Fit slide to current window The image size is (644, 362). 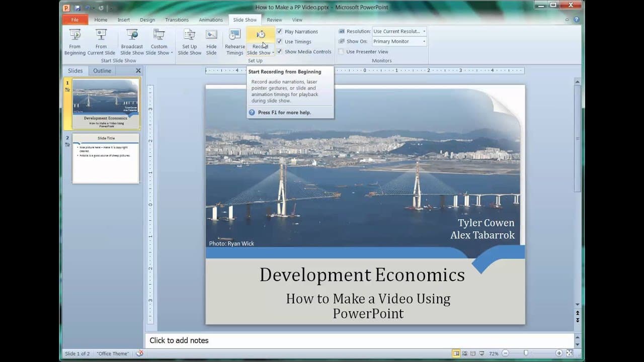pyautogui.click(x=570, y=353)
